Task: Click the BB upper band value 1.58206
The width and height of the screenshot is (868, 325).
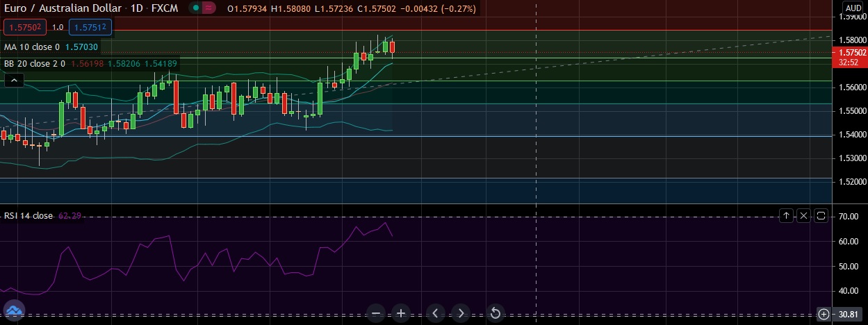Action: (125, 63)
